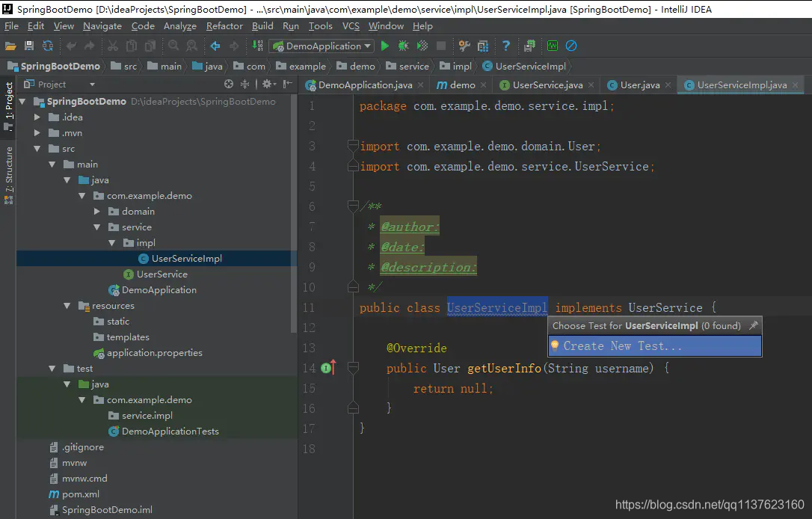Click the Collapse All icon in Project panel
812x519 pixels.
(245, 84)
